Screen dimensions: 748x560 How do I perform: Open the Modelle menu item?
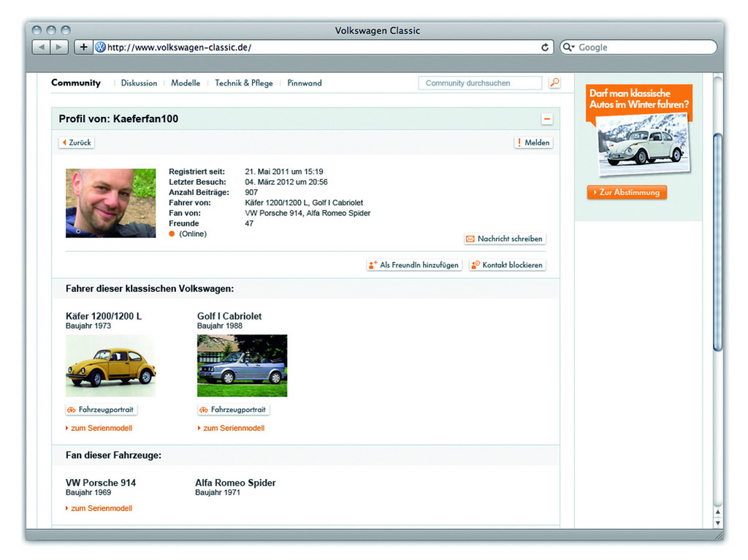(x=186, y=83)
